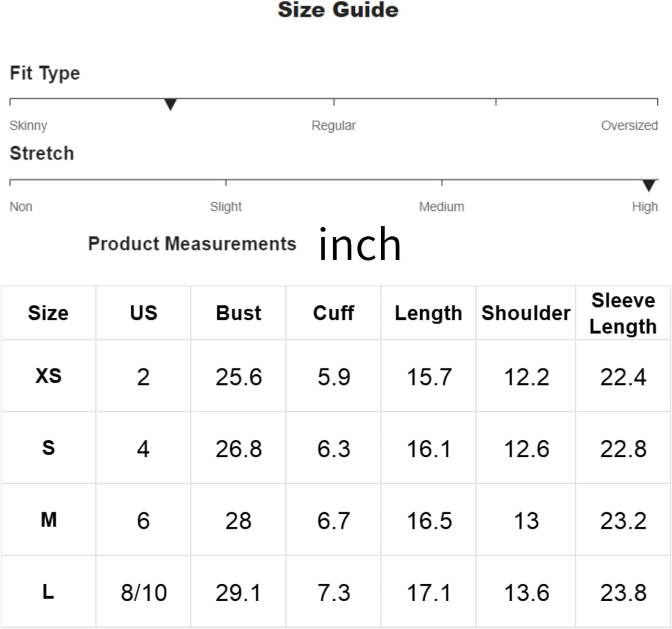Viewport: 672px width, 629px height.
Task: Click the Slight stretch label
Action: [226, 207]
